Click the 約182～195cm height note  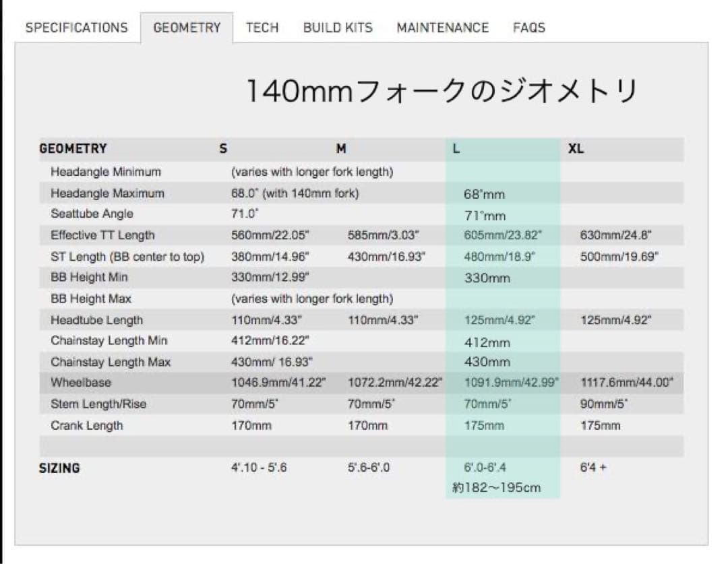pyautogui.click(x=497, y=487)
